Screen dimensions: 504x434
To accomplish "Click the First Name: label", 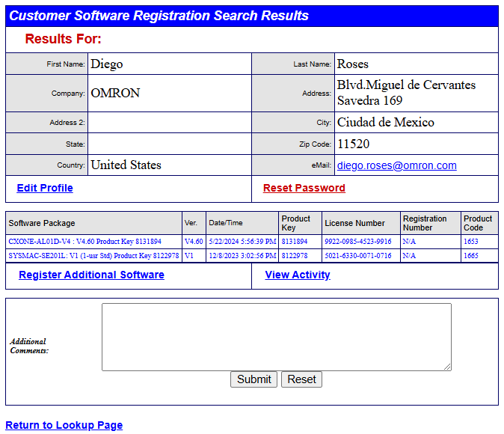I will 66,64.
